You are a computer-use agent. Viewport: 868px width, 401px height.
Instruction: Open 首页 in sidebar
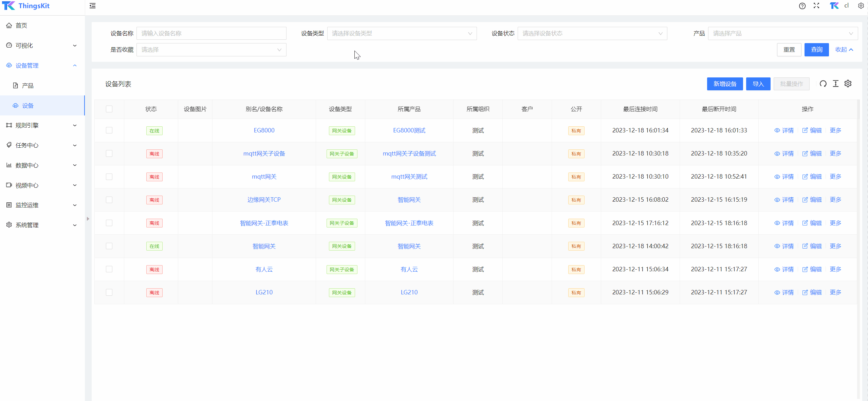(21, 25)
